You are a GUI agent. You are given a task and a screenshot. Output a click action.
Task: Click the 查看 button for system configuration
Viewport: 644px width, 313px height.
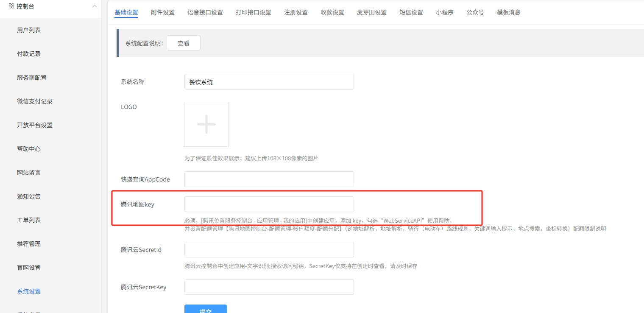pos(184,43)
